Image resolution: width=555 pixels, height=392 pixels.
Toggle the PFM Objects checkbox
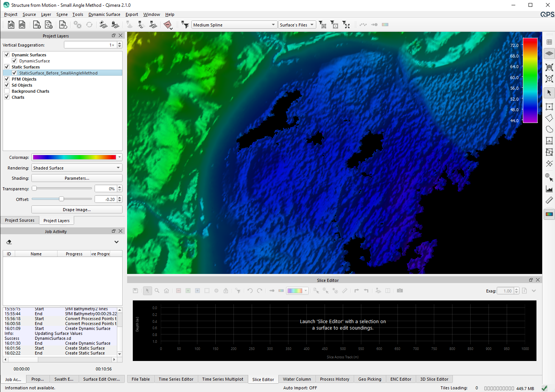[7, 79]
